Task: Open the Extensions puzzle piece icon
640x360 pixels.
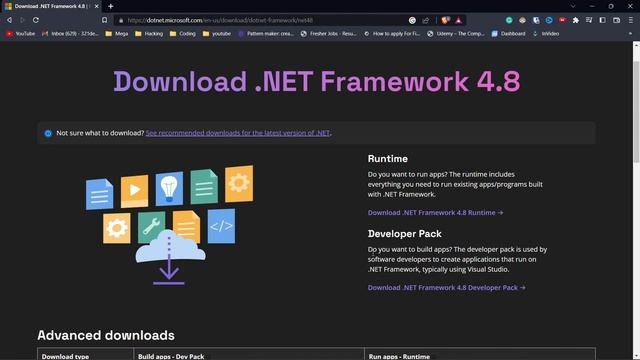Action: 576,20
